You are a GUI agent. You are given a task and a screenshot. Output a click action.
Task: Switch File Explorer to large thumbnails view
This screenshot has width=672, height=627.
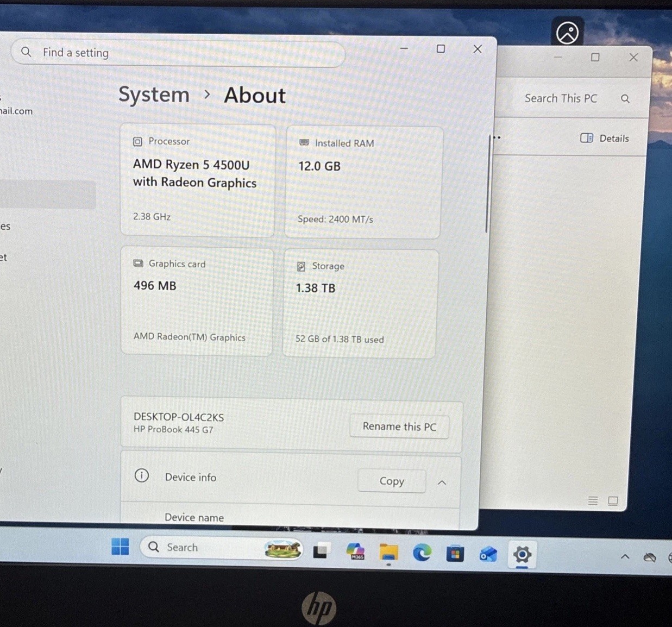tap(613, 500)
